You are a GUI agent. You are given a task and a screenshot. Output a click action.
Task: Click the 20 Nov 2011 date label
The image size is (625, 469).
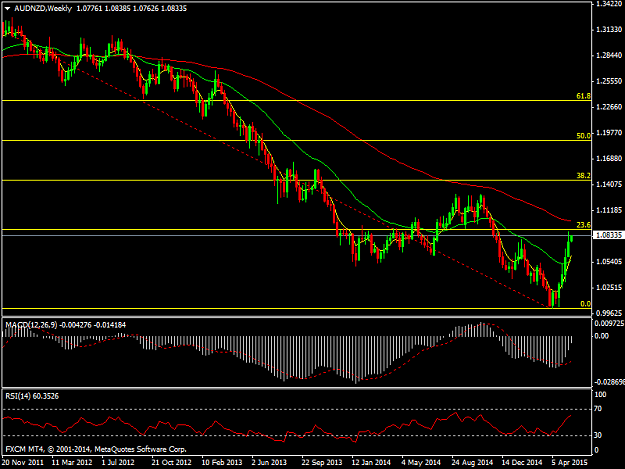click(x=23, y=463)
